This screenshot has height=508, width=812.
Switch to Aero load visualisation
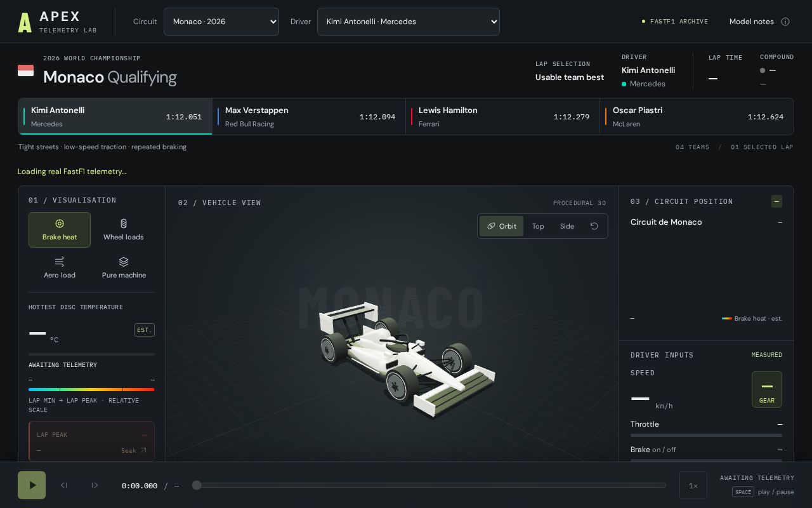click(60, 268)
